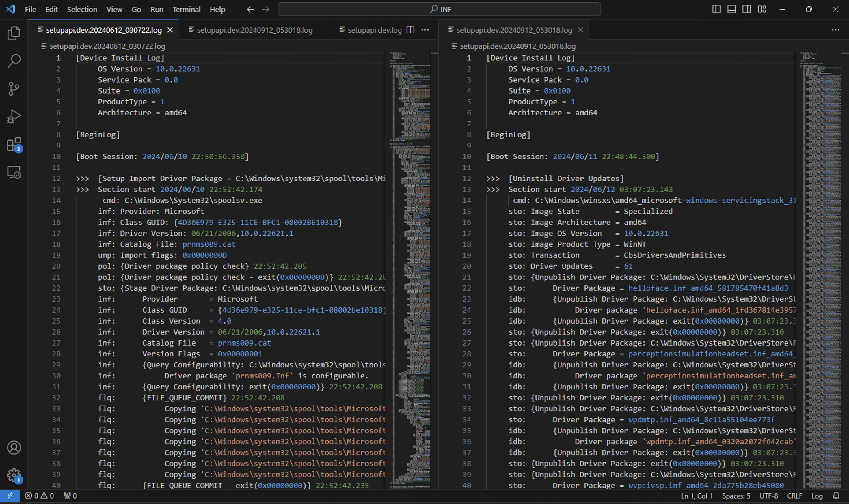Open the Run and Debug view
Viewport: 849px width, 504px height.
[14, 117]
